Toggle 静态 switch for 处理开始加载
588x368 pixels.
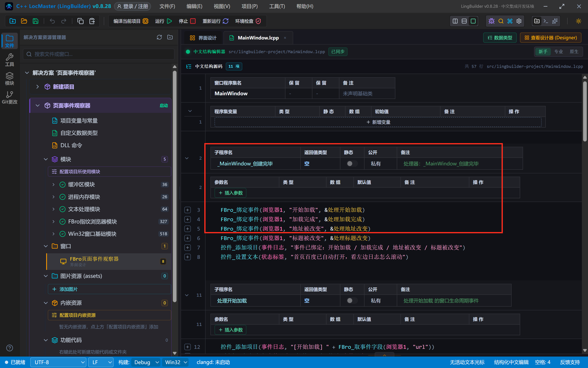pyautogui.click(x=352, y=301)
